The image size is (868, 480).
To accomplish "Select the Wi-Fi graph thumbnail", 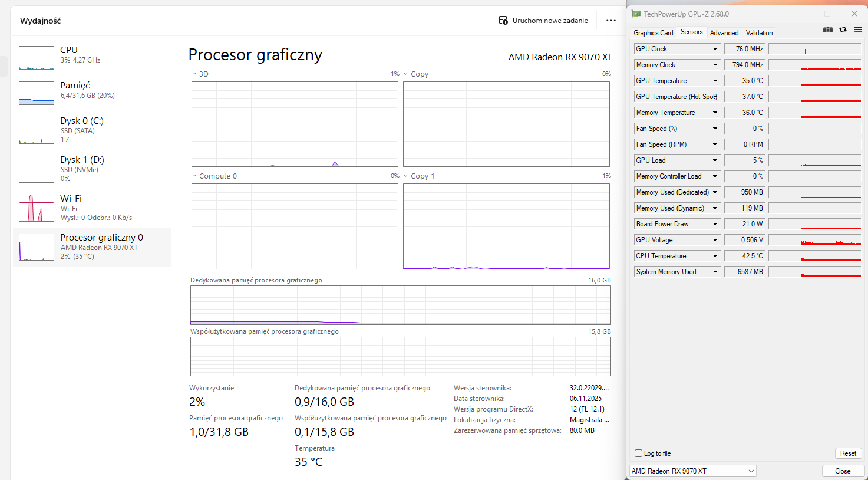I will click(37, 208).
